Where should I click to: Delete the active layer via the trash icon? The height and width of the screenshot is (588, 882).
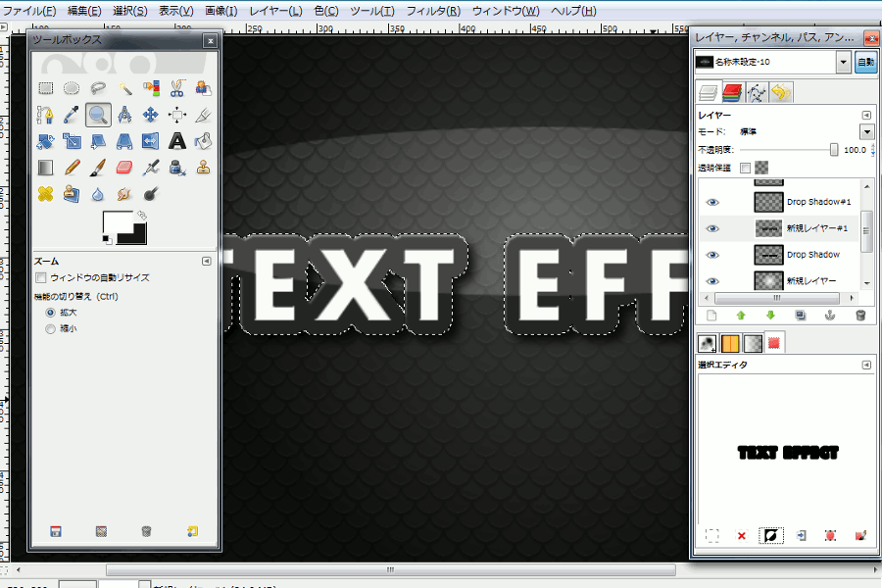point(860,315)
